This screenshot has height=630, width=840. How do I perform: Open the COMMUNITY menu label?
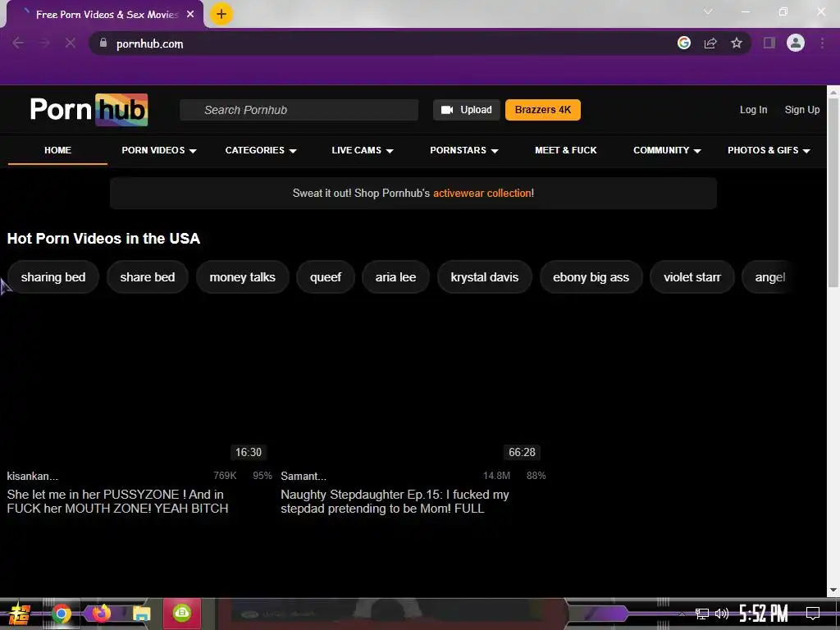coord(661,150)
